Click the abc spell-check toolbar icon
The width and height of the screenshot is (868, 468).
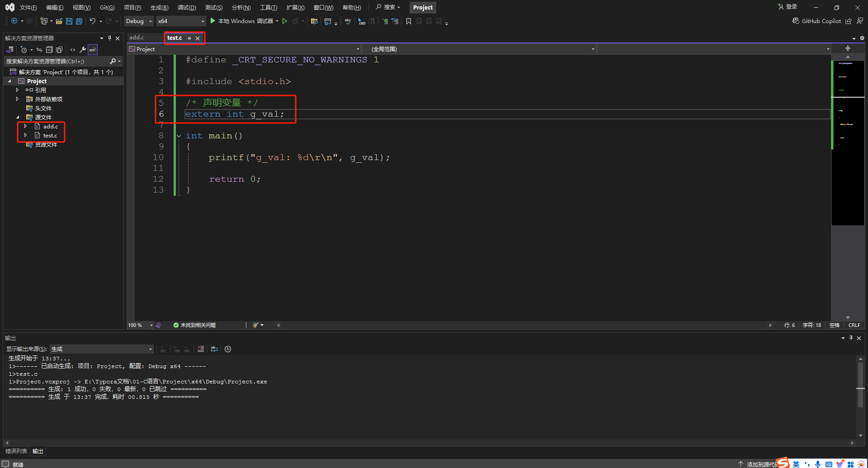(348, 21)
